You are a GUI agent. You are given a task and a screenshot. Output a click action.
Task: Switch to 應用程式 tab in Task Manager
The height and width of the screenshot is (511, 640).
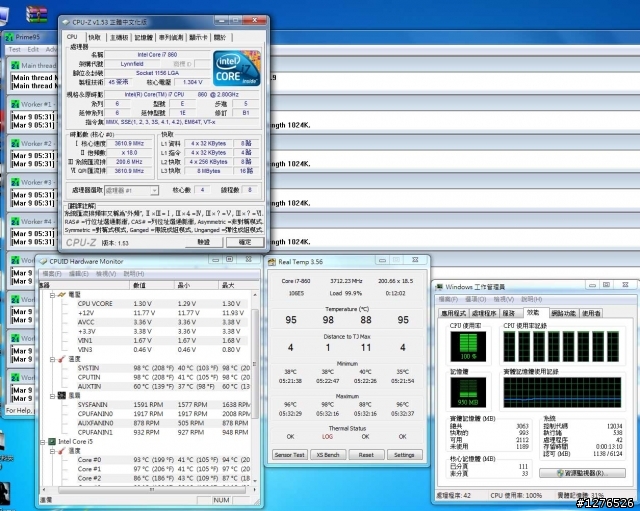coord(453,313)
